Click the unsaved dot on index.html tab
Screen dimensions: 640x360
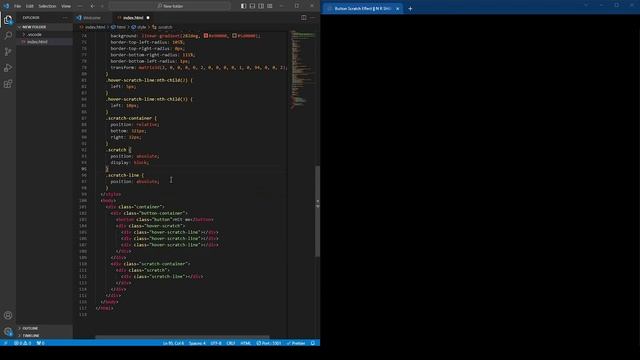(x=148, y=18)
